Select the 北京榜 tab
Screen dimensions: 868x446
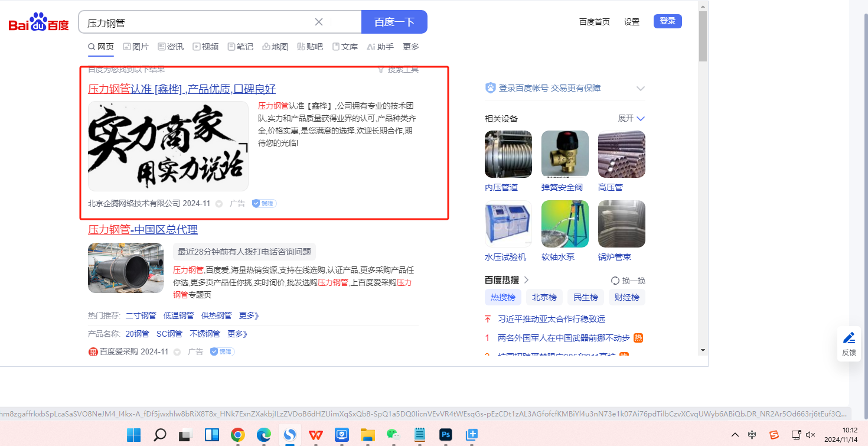(x=544, y=297)
